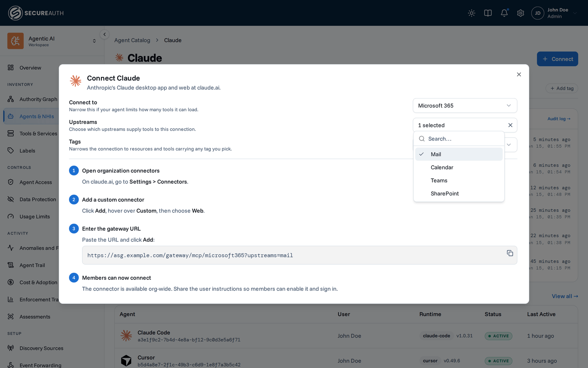Viewport: 588px width, 368px height.
Task: Click the gateway URL code box
Action: pos(300,255)
